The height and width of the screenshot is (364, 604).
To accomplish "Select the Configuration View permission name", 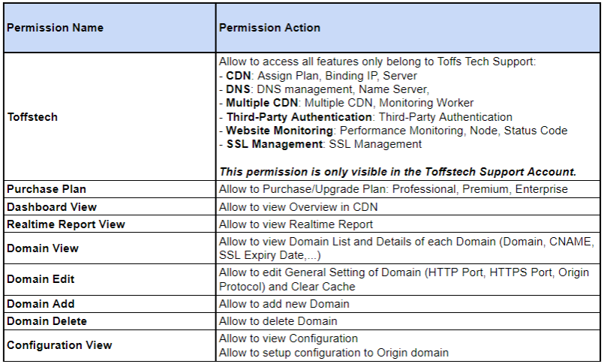I will (x=59, y=345).
